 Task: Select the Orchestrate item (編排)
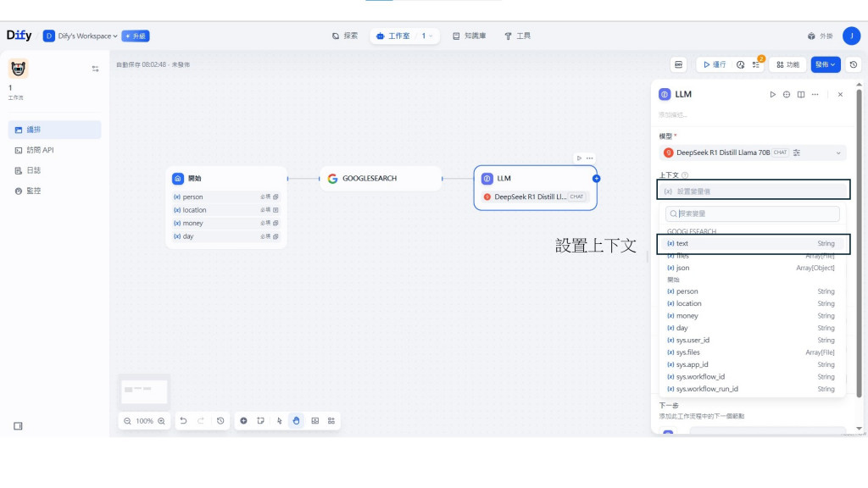[55, 130]
